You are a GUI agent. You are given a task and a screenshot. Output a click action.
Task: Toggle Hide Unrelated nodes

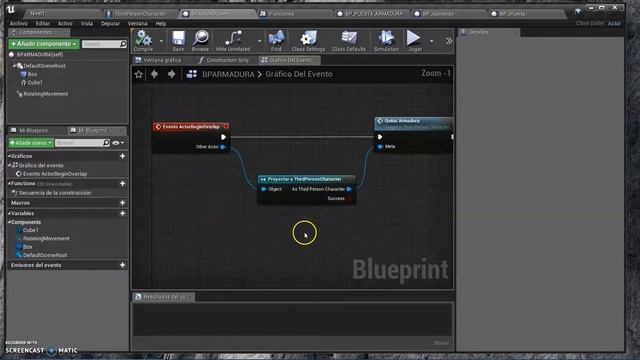point(233,40)
